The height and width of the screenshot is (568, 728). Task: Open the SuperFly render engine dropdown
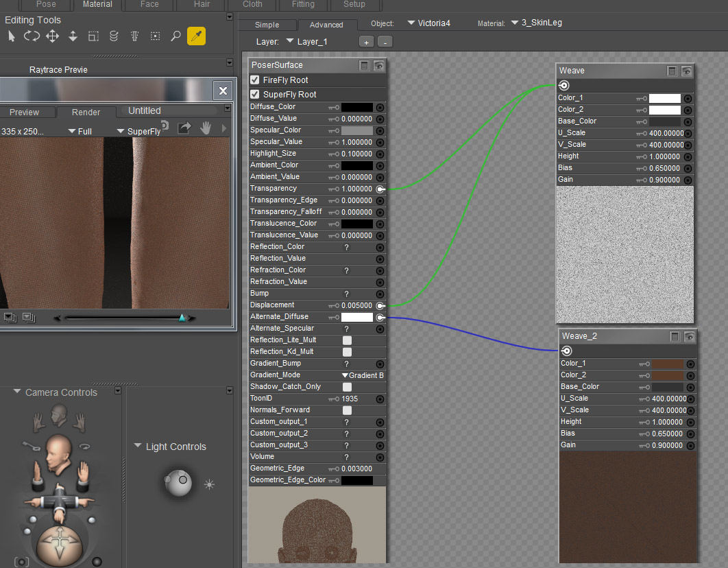(138, 131)
